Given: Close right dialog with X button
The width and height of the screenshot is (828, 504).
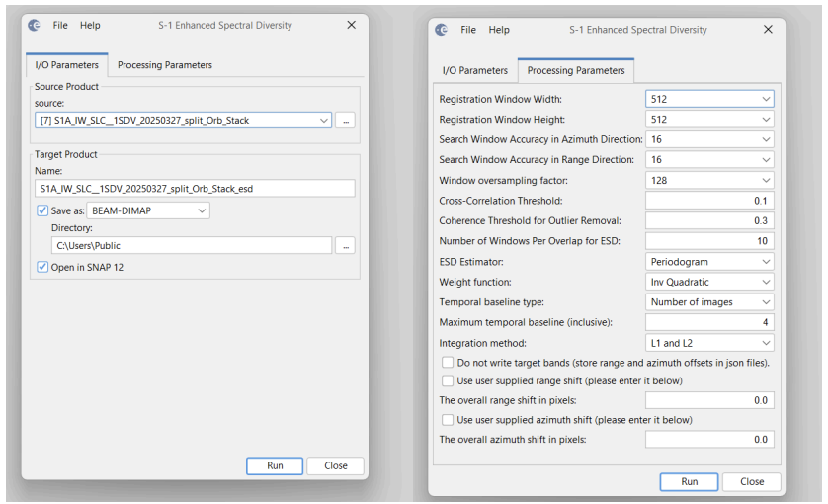Looking at the screenshot, I should (768, 30).
